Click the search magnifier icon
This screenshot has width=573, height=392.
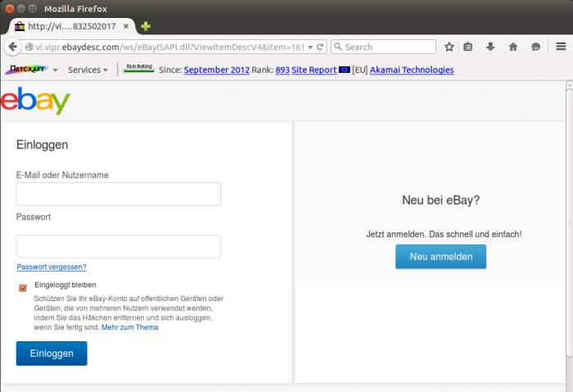point(338,47)
